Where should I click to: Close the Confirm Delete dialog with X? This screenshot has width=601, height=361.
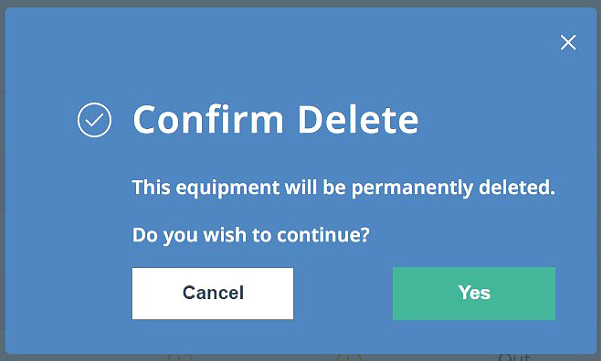coord(568,43)
